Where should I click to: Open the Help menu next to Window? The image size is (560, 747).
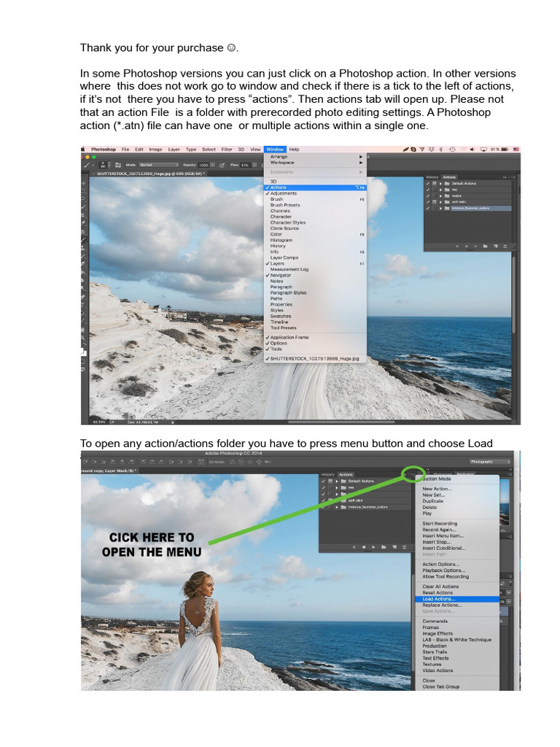295,149
